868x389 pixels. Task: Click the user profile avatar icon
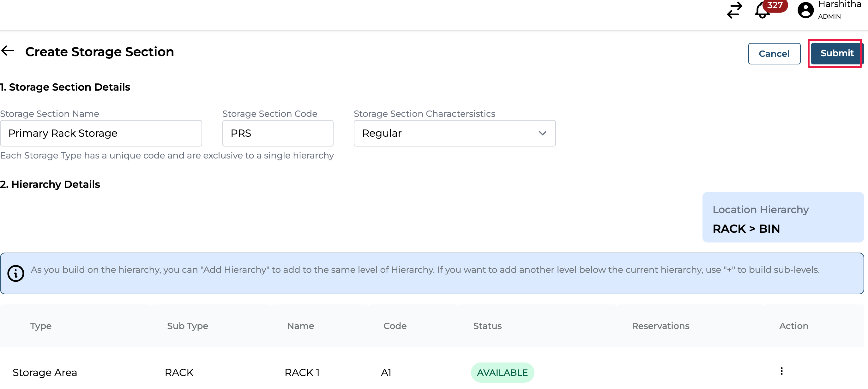point(805,10)
